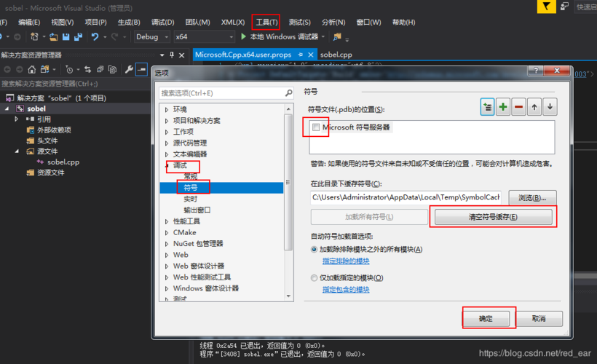Image resolution: width=597 pixels, height=364 pixels.
Task: Click the Find in Files toolbar icon
Action: [337, 36]
